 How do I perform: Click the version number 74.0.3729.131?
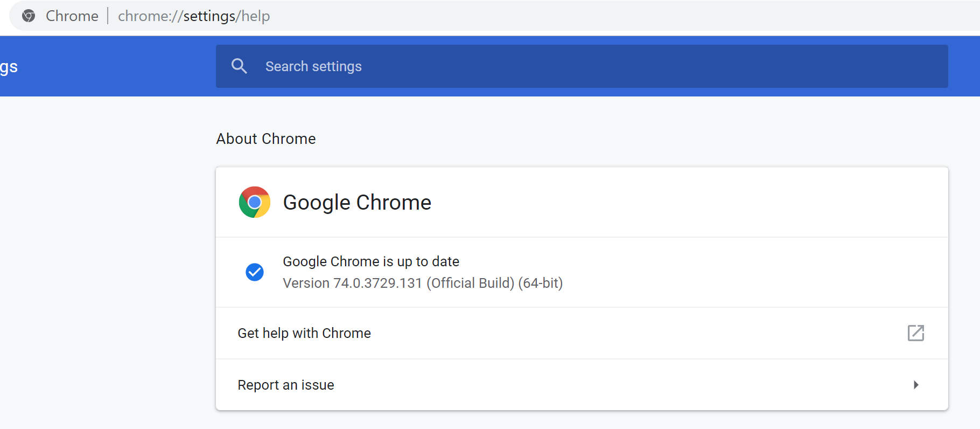click(x=377, y=283)
